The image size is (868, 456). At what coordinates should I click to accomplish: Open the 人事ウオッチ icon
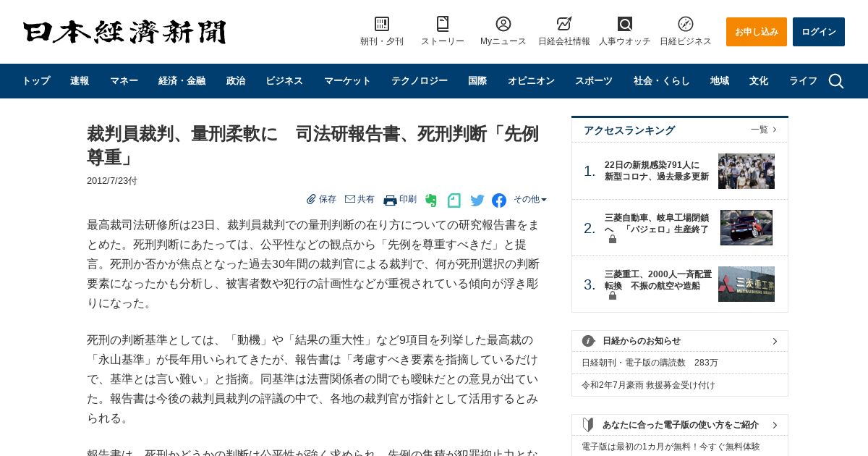click(x=625, y=24)
